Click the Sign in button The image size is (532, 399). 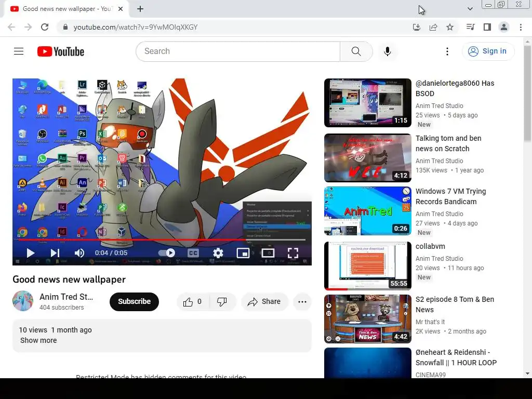coord(488,51)
